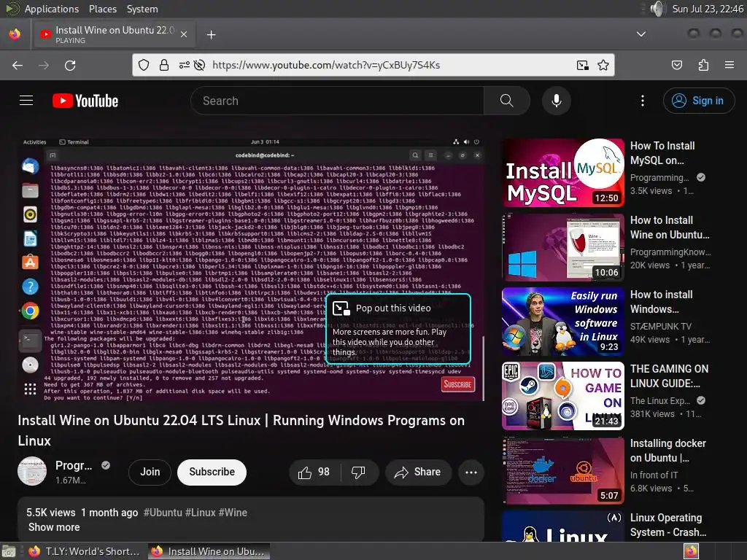
Task: Click How To Install MySQL on title
Action: click(662, 153)
